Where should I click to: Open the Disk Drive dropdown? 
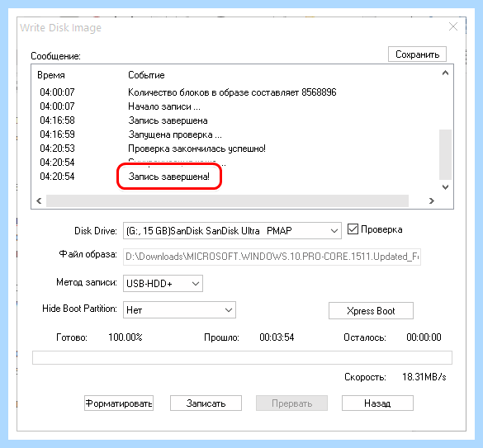coord(232,231)
